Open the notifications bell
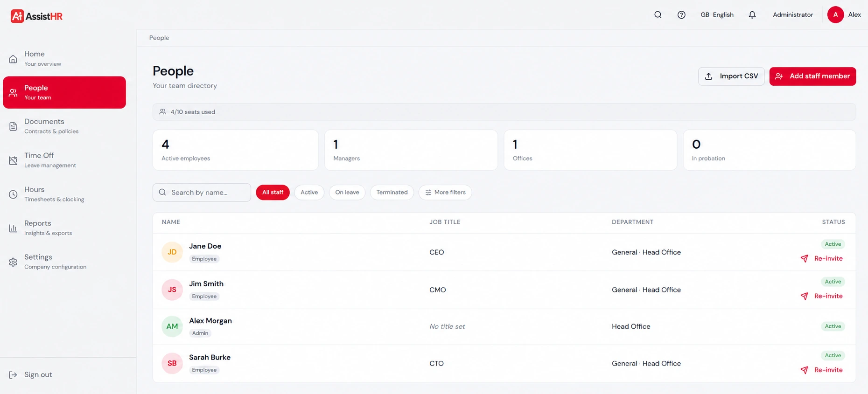The height and width of the screenshot is (394, 868). click(x=752, y=15)
